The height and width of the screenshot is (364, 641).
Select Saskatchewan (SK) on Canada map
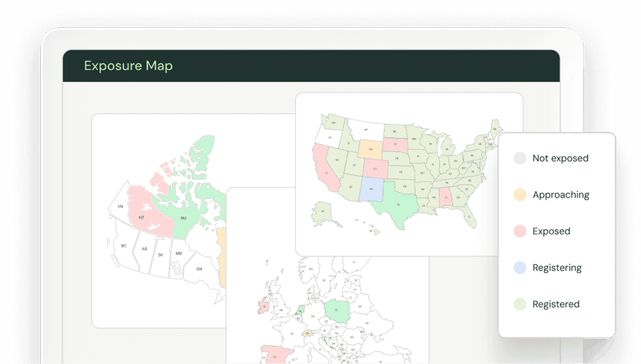tap(160, 255)
